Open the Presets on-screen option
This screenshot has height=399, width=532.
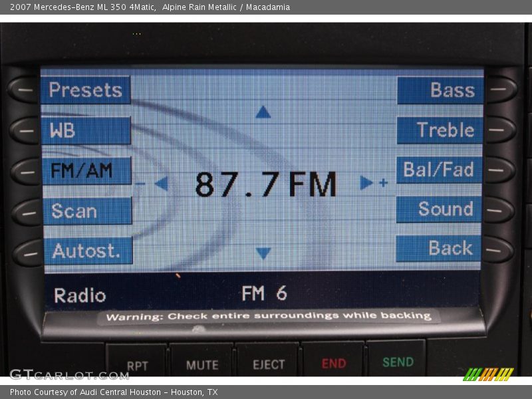tap(86, 90)
